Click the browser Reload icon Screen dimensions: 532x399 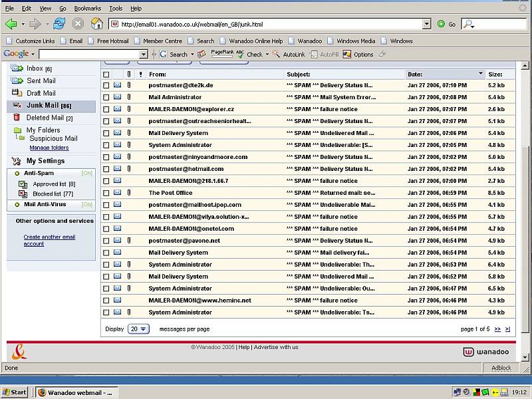(59, 24)
